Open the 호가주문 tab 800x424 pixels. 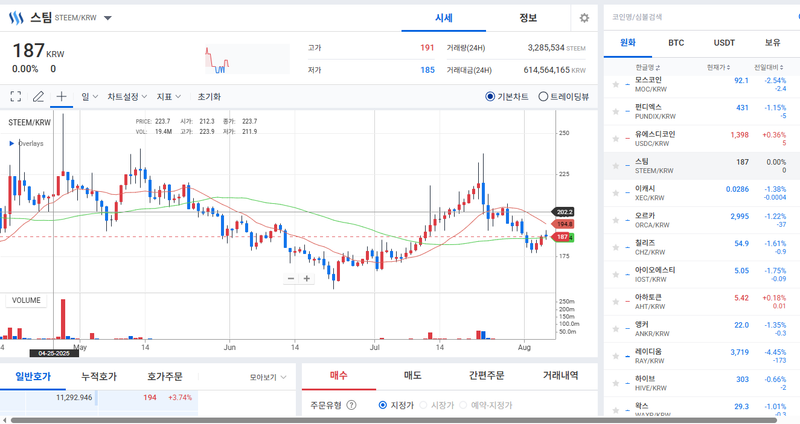click(164, 377)
